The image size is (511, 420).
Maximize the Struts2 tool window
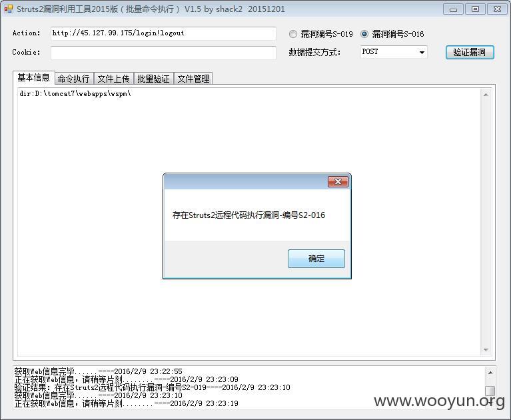point(475,9)
